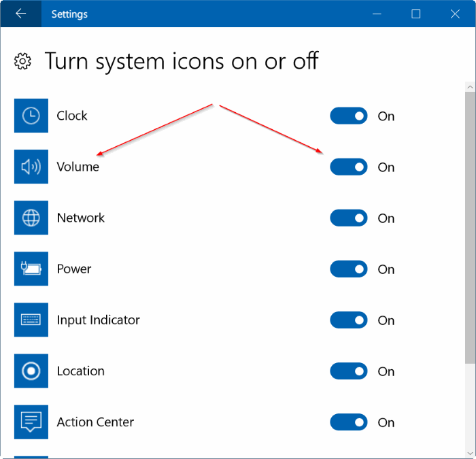Screen dimensions: 476x459
Task: Disable the Volume system icon switch
Action: [x=348, y=167]
